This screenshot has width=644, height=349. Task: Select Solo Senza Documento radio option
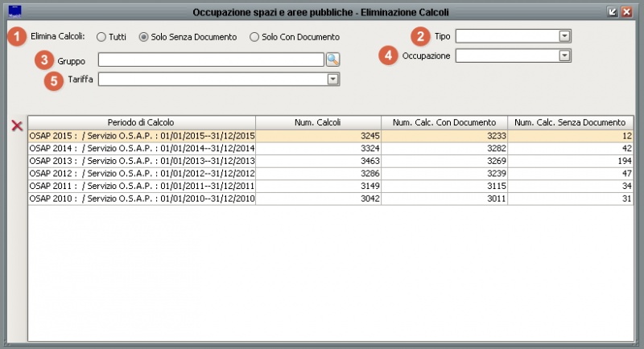click(143, 37)
